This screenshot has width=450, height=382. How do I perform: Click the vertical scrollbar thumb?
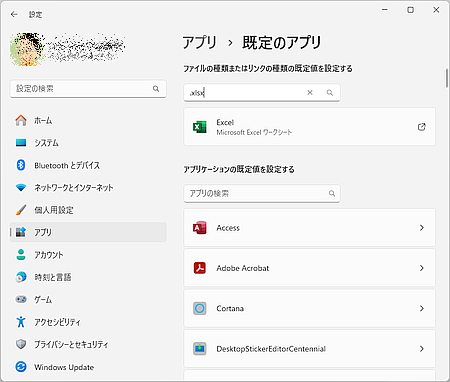(447, 78)
